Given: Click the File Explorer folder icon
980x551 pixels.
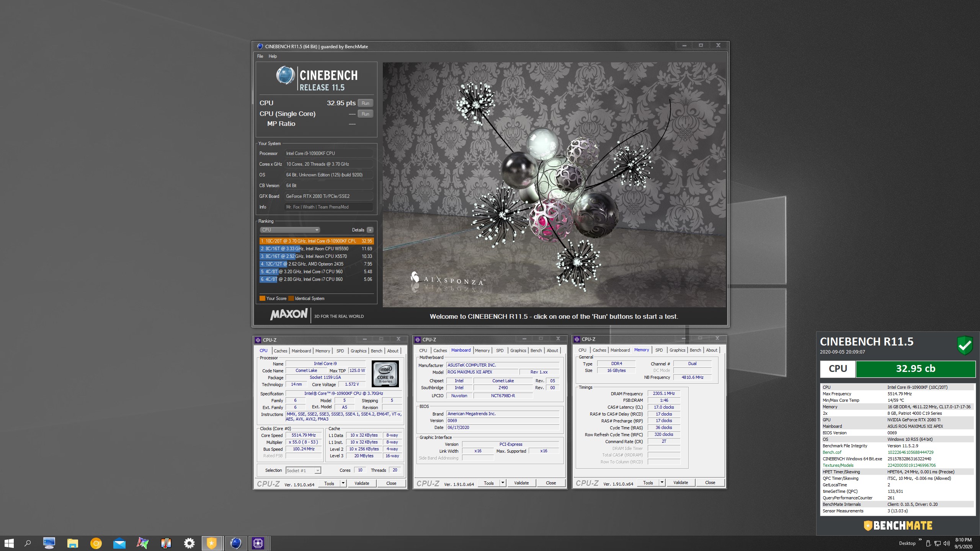Looking at the screenshot, I should (x=72, y=543).
